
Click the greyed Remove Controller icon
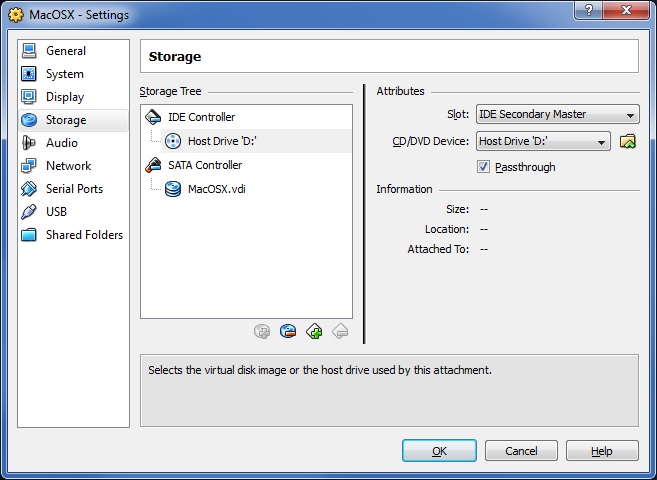(340, 331)
